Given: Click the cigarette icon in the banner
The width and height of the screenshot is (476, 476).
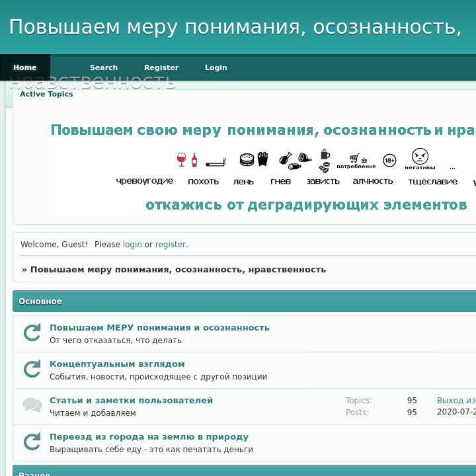Looking at the screenshot, I should pos(216,161).
